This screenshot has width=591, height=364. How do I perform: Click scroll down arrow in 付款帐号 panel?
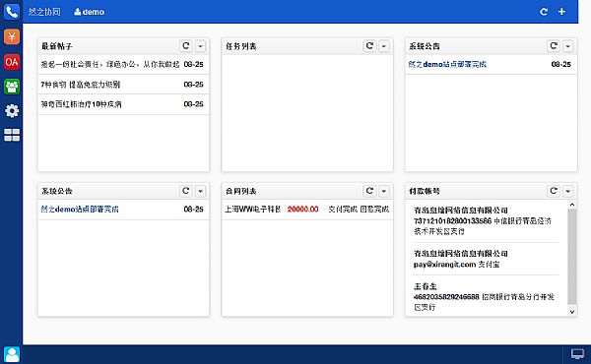[572, 312]
